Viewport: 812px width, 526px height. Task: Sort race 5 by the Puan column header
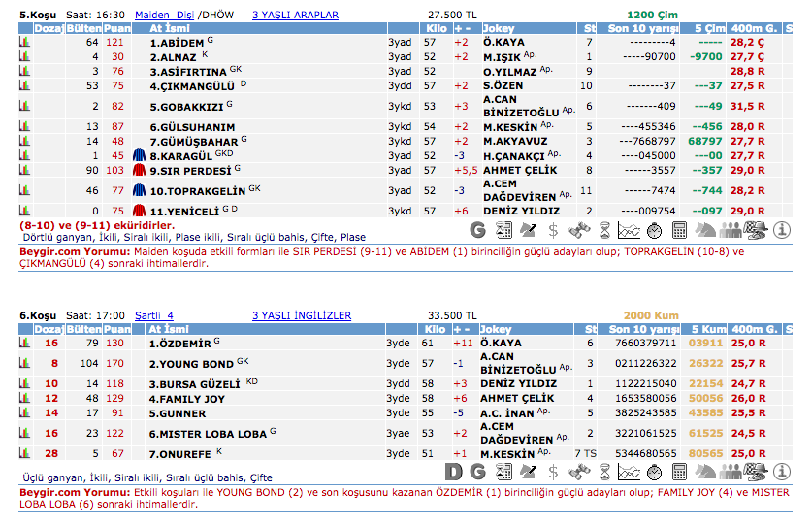click(115, 29)
